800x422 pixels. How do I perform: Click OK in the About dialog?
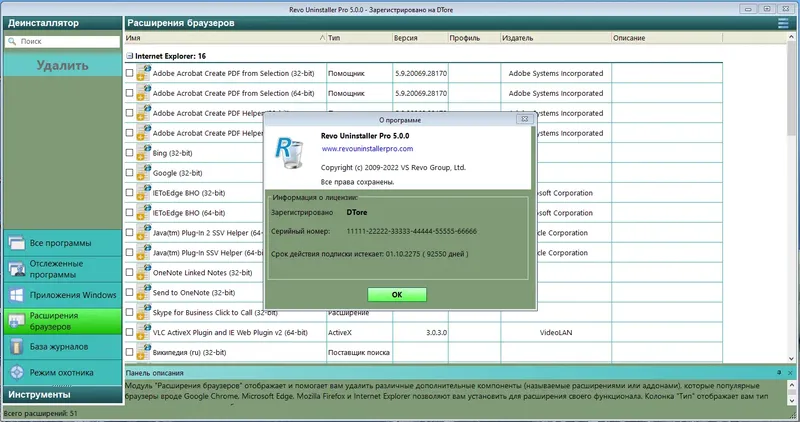click(x=397, y=294)
